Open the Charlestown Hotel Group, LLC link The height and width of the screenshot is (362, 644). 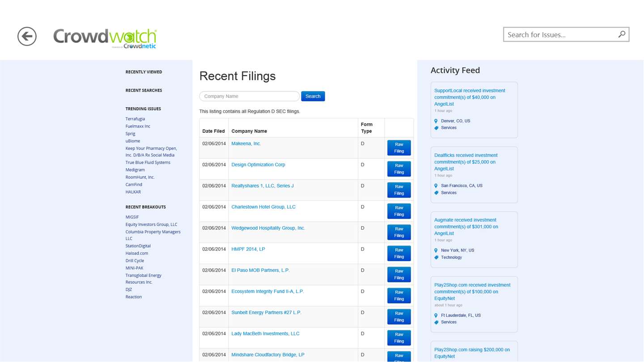[263, 207]
